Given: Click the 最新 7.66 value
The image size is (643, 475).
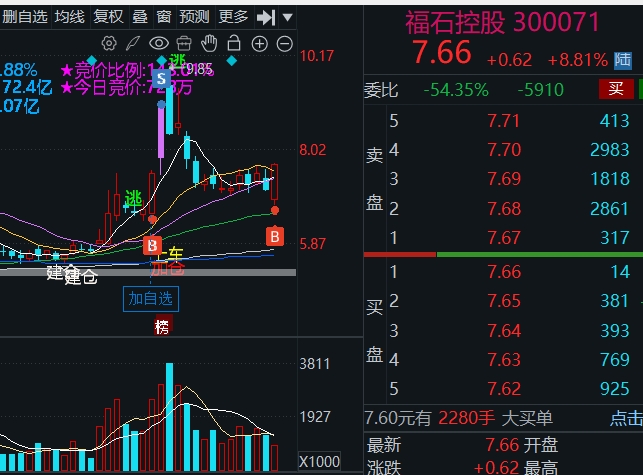Looking at the screenshot, I should [x=502, y=445].
